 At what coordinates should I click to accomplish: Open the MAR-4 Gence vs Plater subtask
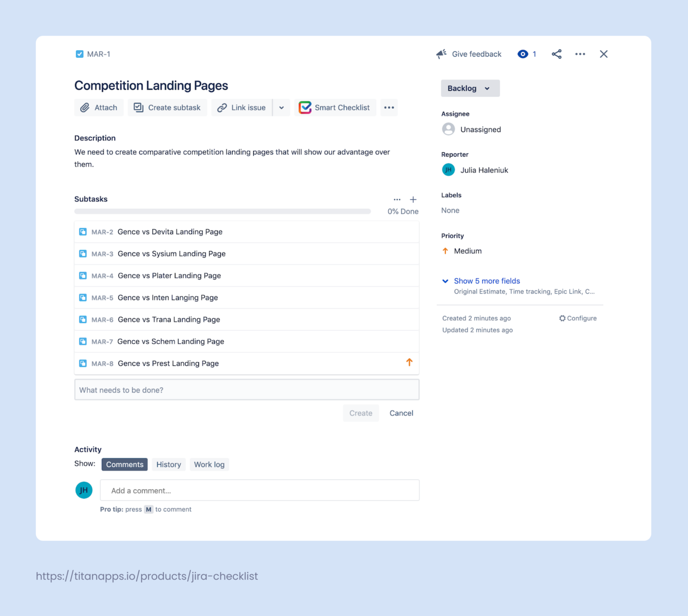[169, 276]
